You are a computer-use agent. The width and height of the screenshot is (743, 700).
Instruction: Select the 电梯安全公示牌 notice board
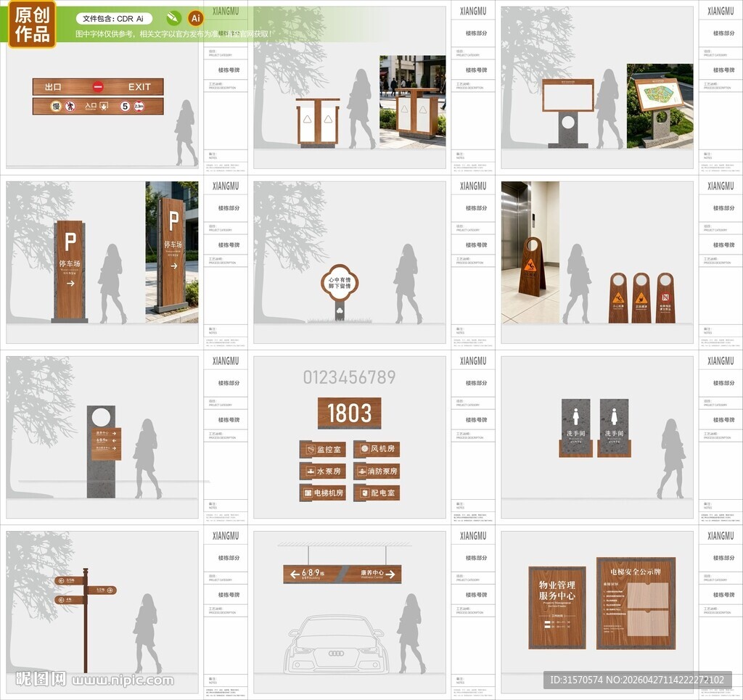tap(636, 603)
